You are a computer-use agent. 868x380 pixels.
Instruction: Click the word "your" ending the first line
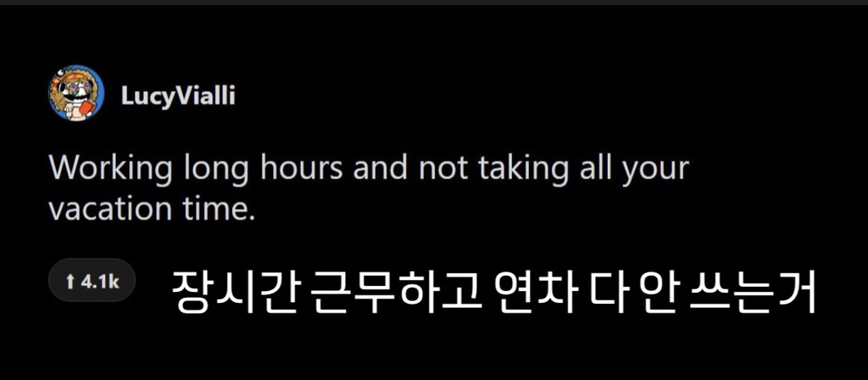[x=654, y=169]
